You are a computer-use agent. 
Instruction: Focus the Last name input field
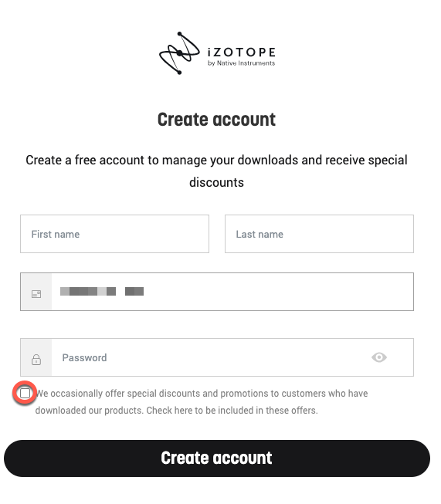(319, 234)
